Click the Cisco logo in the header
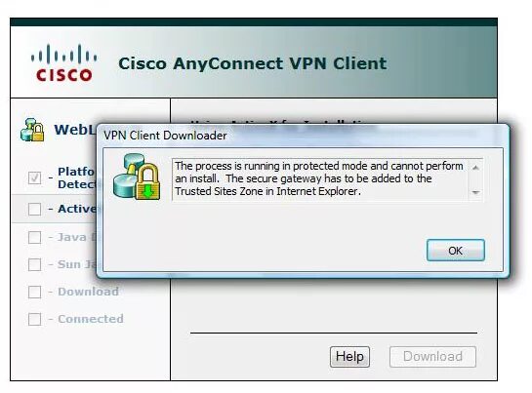 pos(64,63)
